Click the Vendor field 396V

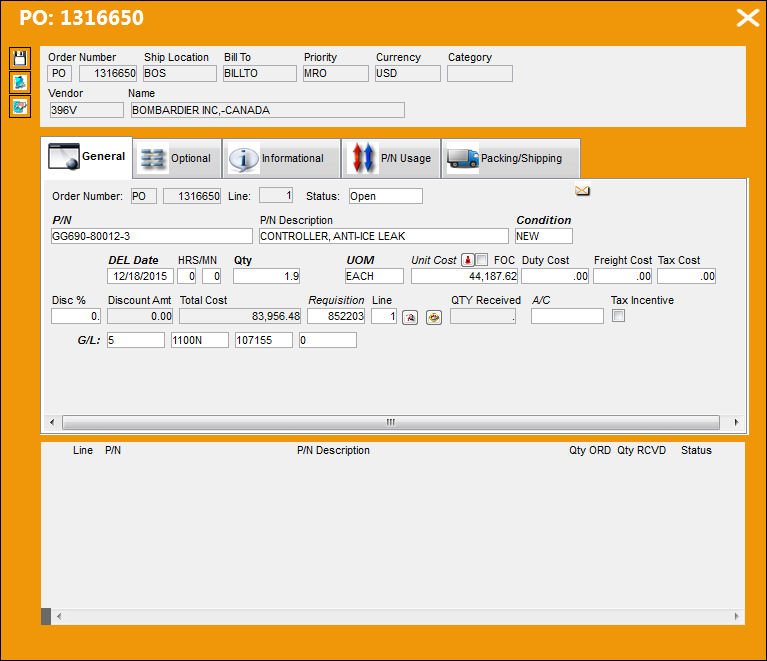click(x=87, y=110)
